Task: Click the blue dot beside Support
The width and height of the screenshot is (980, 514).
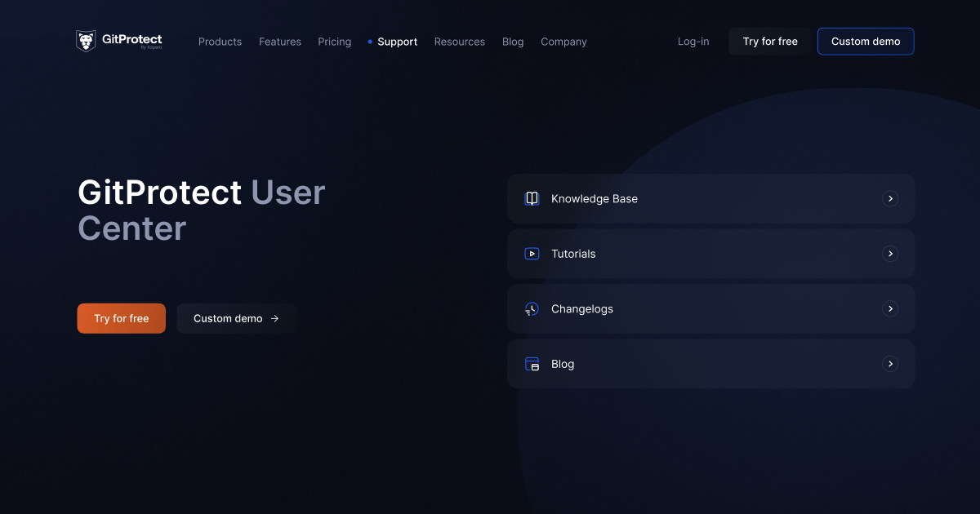Action: (x=369, y=42)
